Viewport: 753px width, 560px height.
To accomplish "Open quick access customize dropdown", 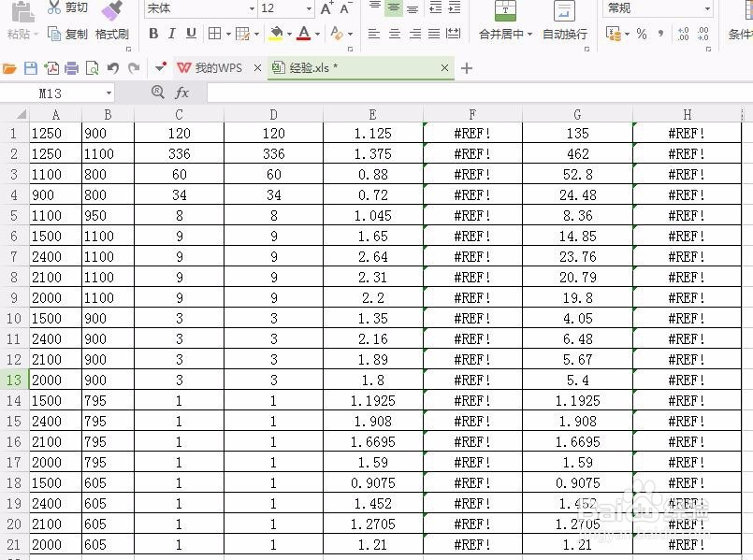I will (160, 67).
